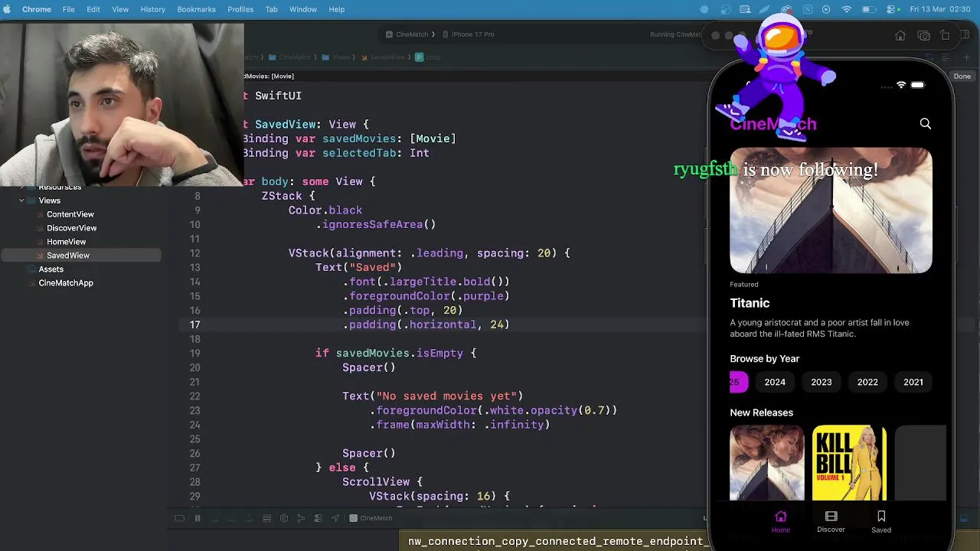This screenshot has width=980, height=551.
Task: Click the date and time in menu bar
Action: (942, 9)
